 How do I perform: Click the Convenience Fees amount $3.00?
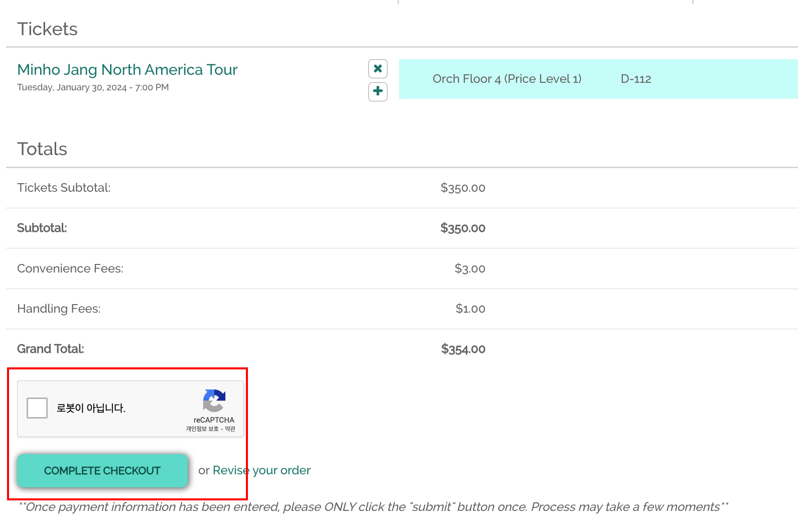point(470,269)
